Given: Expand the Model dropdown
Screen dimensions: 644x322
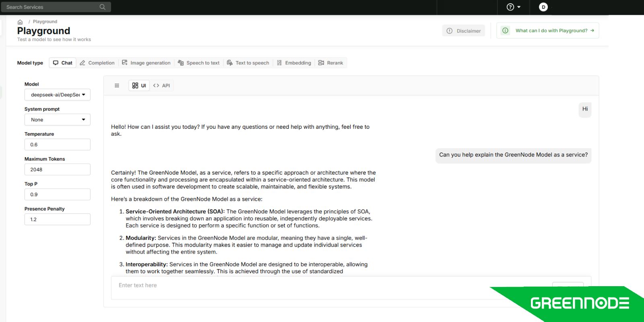Looking at the screenshot, I should [x=58, y=95].
